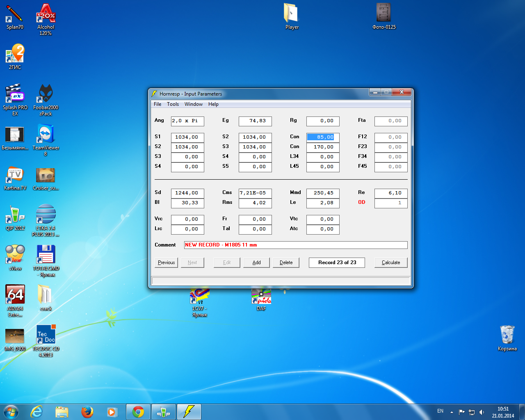Click the Ang field showing 2,0 x Pi
The image size is (525, 420).
[x=187, y=121]
